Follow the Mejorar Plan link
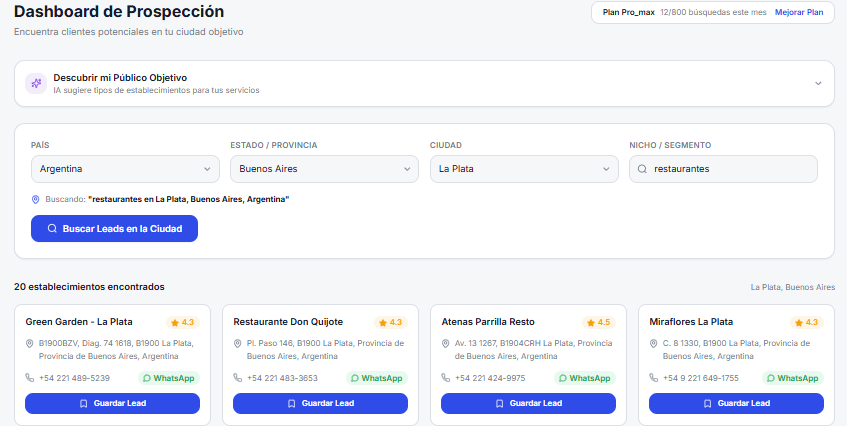Viewport: 847px width, 426px height. pyautogui.click(x=799, y=12)
